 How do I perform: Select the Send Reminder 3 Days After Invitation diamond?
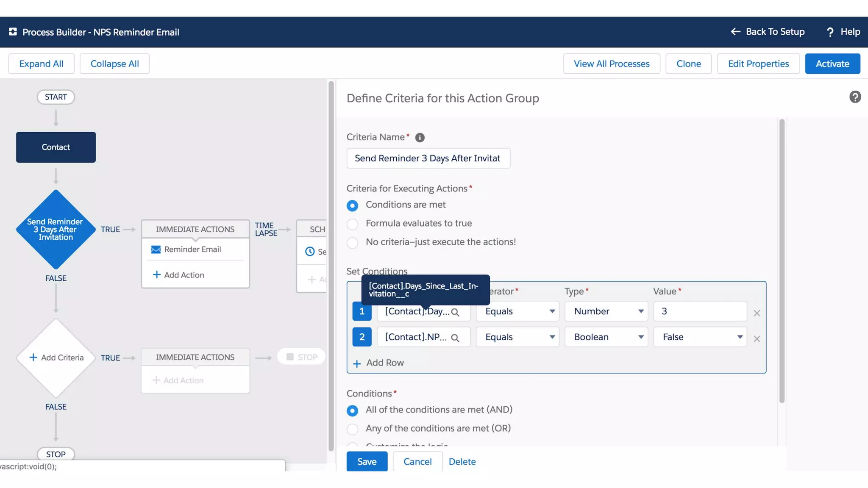tap(56, 229)
